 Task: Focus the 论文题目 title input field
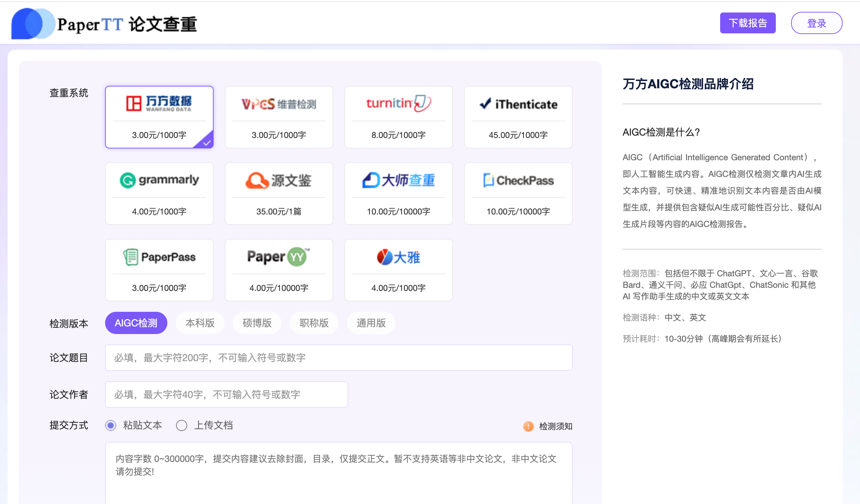pyautogui.click(x=339, y=358)
